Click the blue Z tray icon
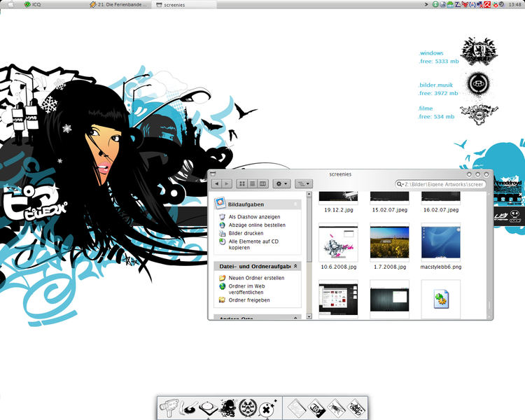525x420 pixels. tap(458, 4)
